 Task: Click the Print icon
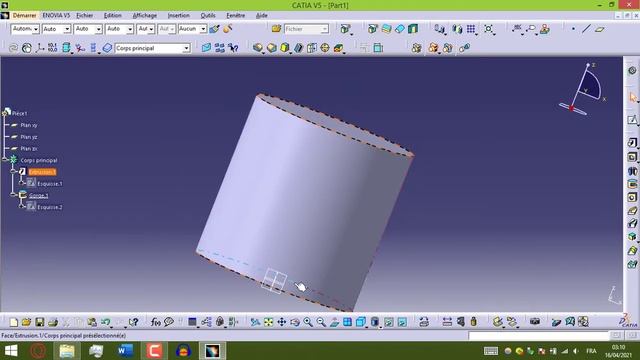coord(53,322)
